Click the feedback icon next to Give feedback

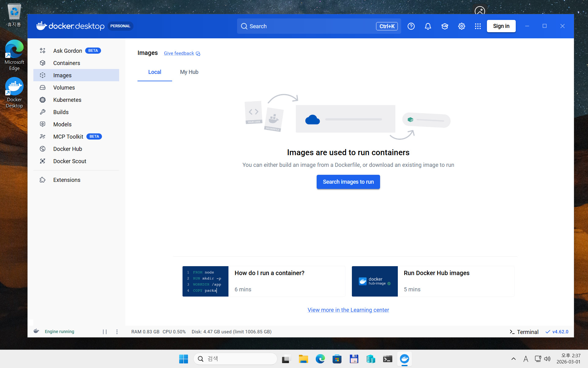(198, 54)
